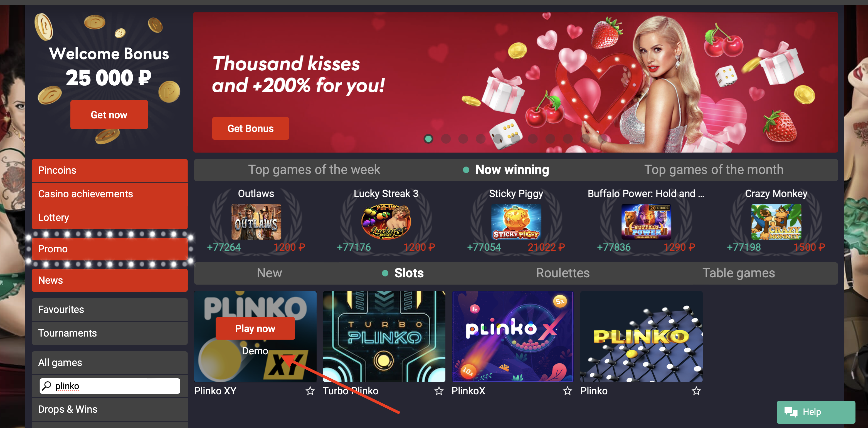Image resolution: width=868 pixels, height=428 pixels.
Task: Mark PlinkoX as favourite star icon
Action: coord(568,391)
